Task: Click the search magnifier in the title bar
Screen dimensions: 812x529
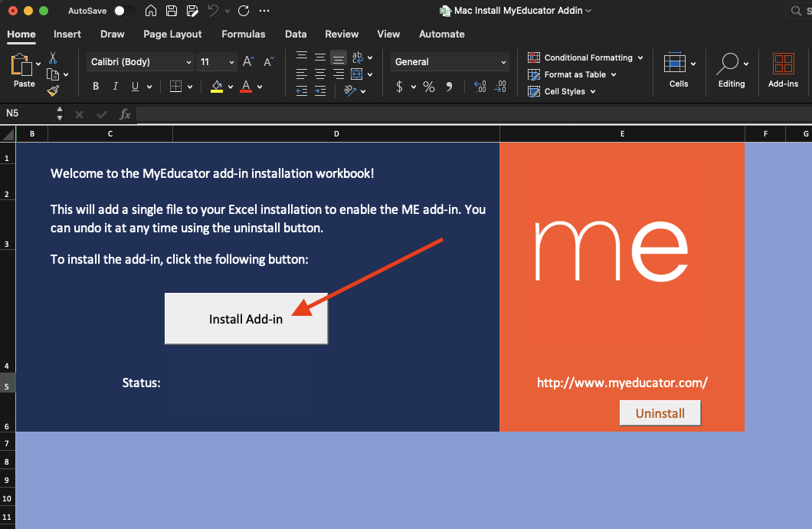Action: pyautogui.click(x=796, y=11)
